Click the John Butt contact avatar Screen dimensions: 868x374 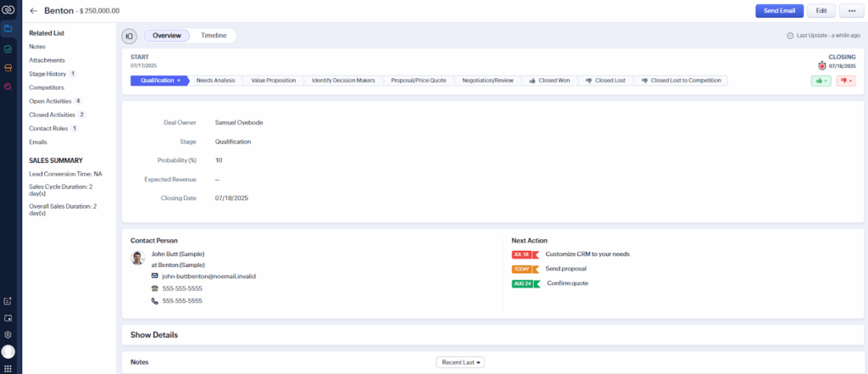[137, 257]
